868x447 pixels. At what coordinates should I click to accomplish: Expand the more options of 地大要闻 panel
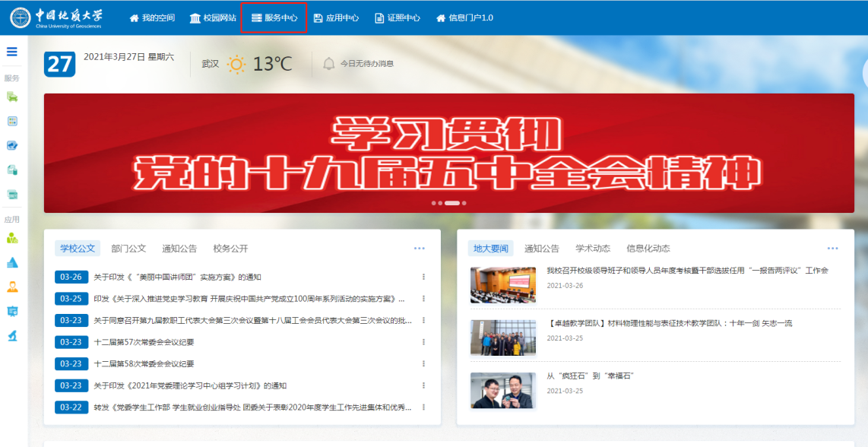coord(832,249)
